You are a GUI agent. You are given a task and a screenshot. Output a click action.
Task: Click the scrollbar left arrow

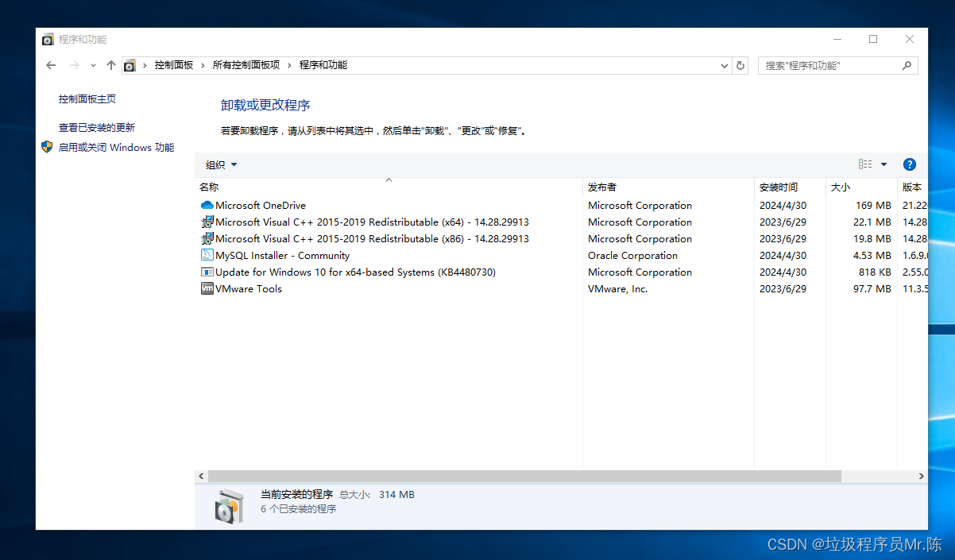[x=201, y=476]
